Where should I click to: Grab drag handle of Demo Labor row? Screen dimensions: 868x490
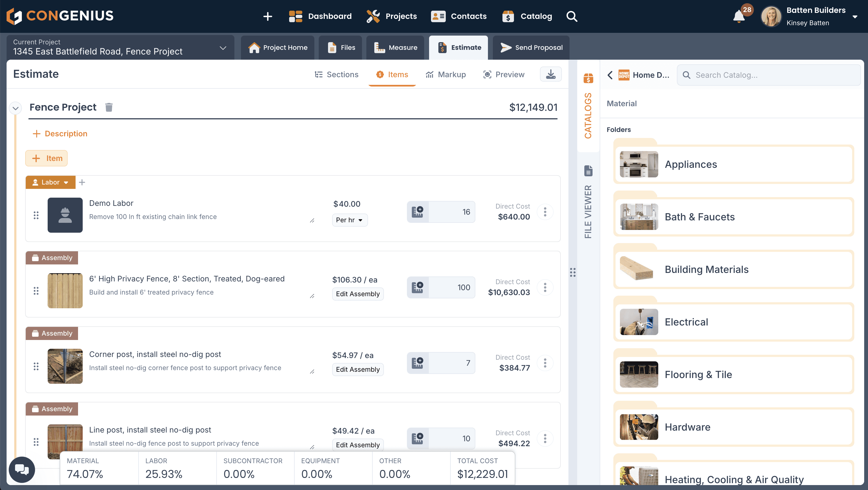(36, 215)
